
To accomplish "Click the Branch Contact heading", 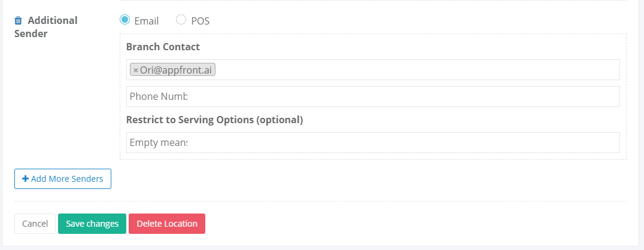I will coord(163,47).
